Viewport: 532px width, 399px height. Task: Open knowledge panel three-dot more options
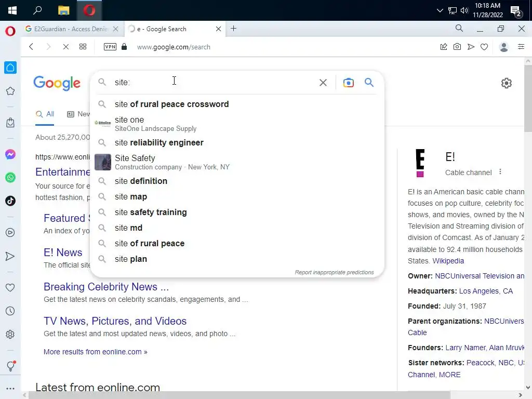click(500, 171)
